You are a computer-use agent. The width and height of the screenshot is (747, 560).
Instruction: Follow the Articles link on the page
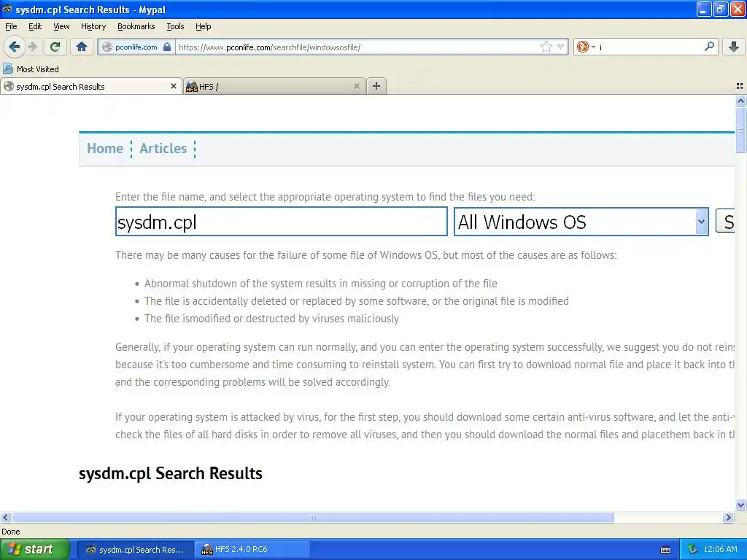[163, 148]
